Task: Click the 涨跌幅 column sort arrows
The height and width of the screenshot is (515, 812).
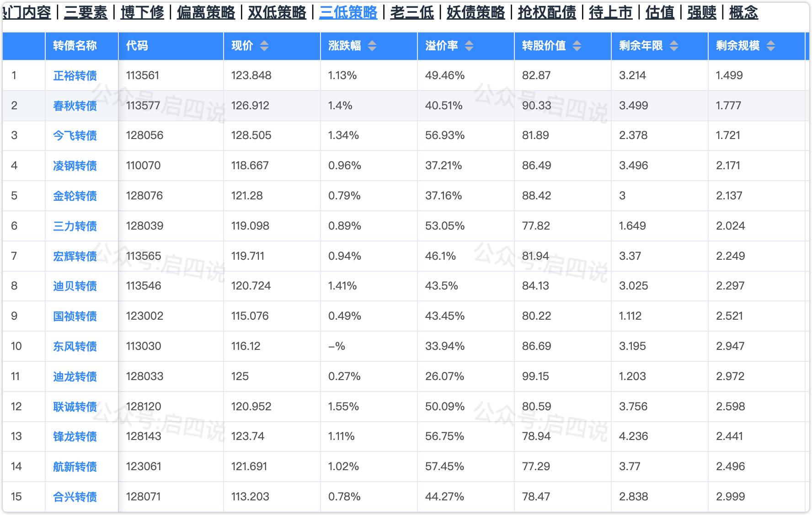Action: coord(372,46)
